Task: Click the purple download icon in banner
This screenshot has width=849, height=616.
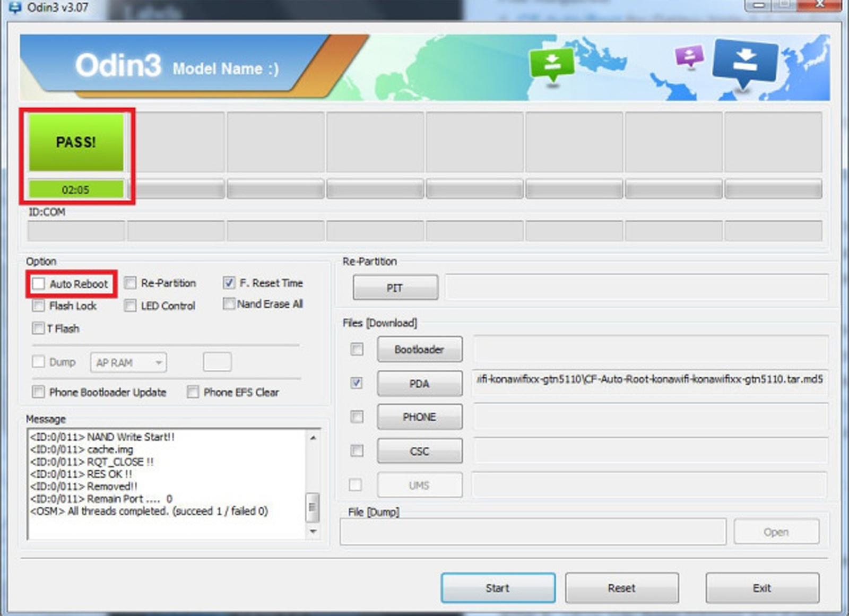Action: (689, 56)
